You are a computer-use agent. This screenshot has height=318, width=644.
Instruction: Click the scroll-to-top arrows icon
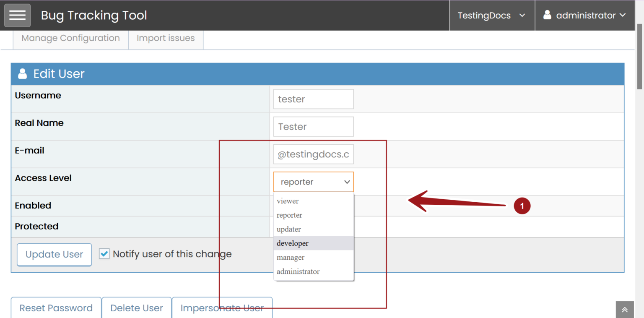[624, 309]
